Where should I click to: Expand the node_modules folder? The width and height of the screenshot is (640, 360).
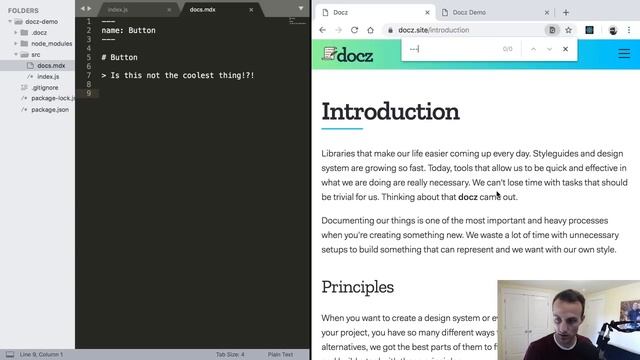pyautogui.click(x=16, y=43)
